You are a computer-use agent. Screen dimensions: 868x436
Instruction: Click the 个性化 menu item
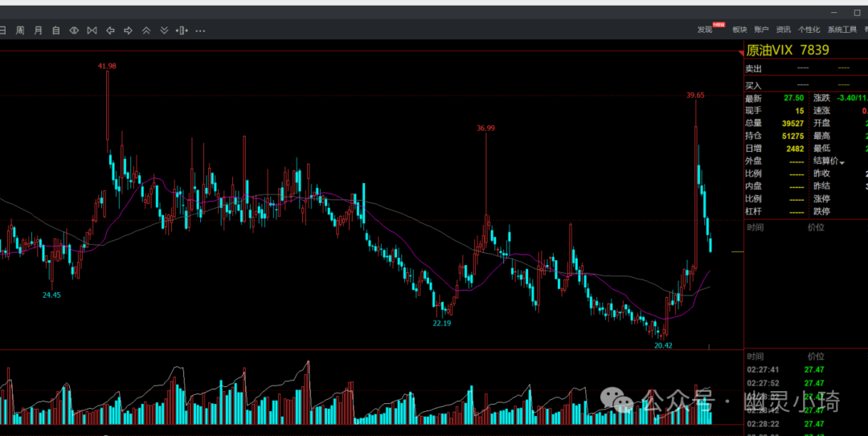coord(809,30)
